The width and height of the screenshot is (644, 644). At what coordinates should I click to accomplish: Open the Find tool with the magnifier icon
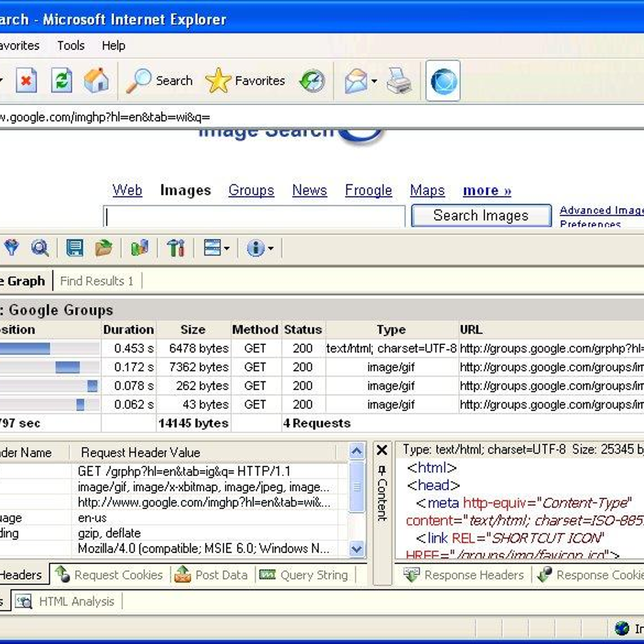tap(40, 247)
